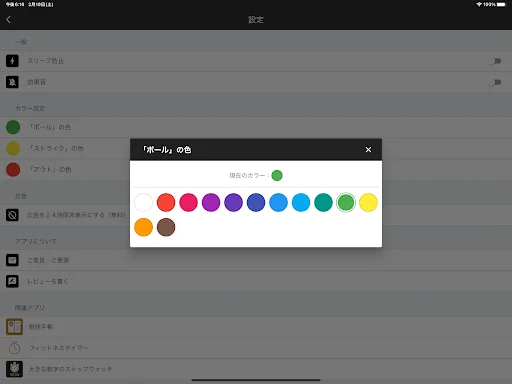
Task: Click the muted bell sound icon
Action: pyautogui.click(x=12, y=82)
